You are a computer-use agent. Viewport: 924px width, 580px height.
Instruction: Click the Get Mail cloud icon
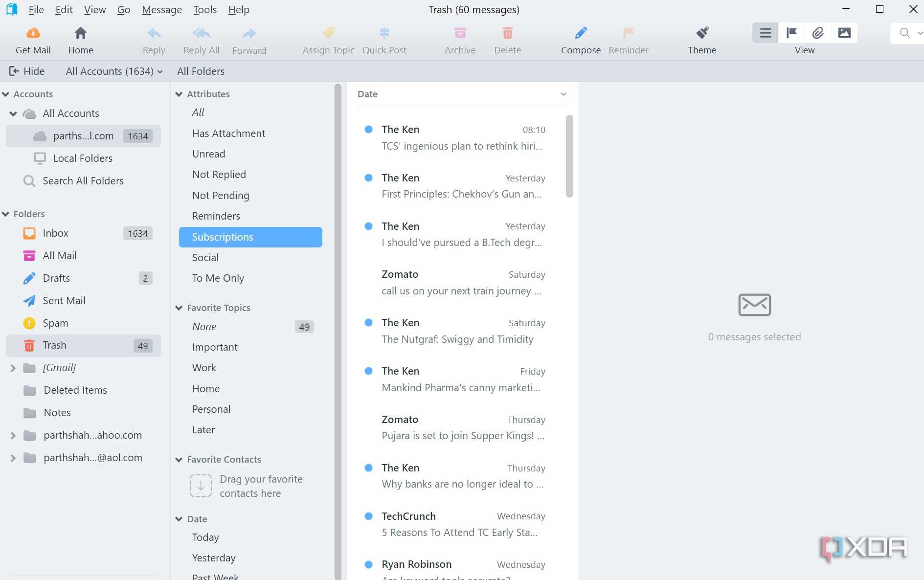[x=33, y=33]
